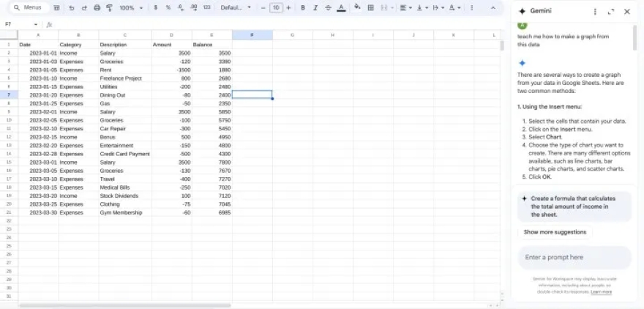Image resolution: width=644 pixels, height=309 pixels.
Task: Select the Medical Bills cell
Action: point(125,187)
